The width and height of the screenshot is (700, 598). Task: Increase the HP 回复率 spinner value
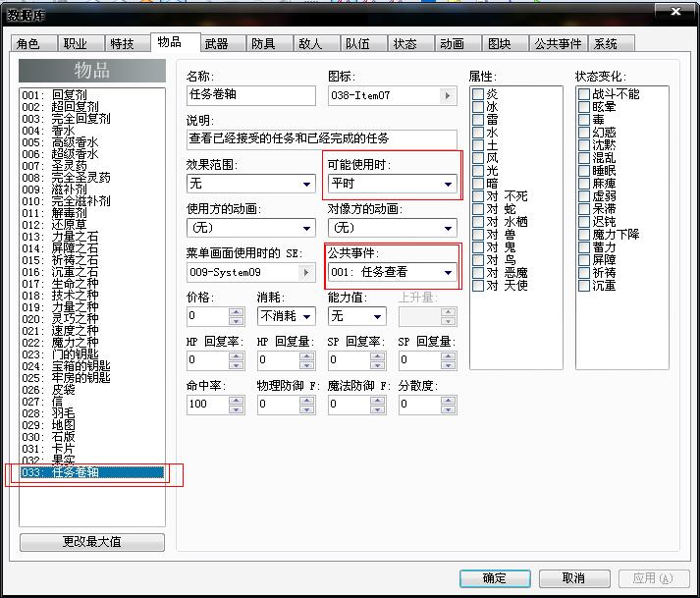[x=237, y=355]
